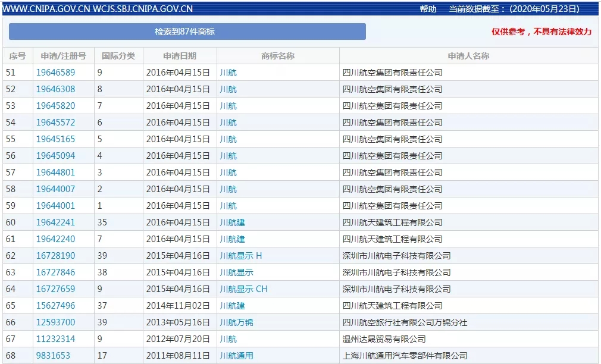The height and width of the screenshot is (364, 601).
Task: Open trademark name 川航显示 CH
Action: [x=243, y=289]
